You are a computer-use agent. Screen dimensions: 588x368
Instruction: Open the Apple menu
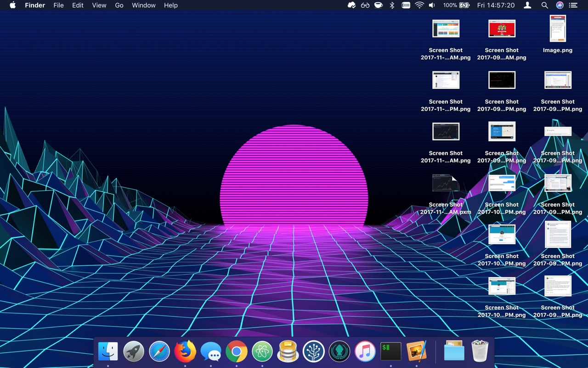pos(12,6)
